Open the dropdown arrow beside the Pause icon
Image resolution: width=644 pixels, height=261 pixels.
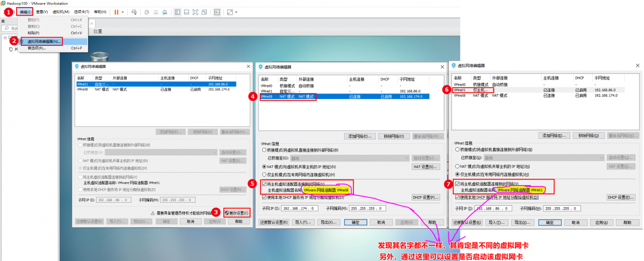coord(123,12)
